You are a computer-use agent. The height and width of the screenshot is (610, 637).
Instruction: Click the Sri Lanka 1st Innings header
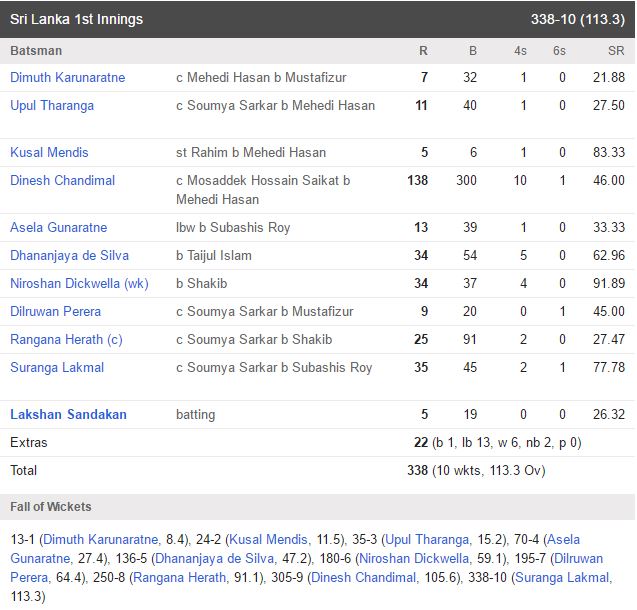point(76,19)
